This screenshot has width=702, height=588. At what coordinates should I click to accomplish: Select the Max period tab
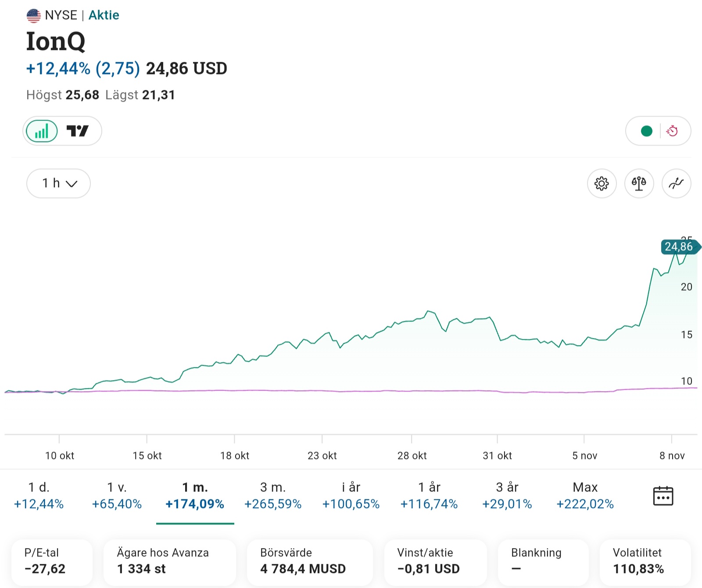pos(585,496)
